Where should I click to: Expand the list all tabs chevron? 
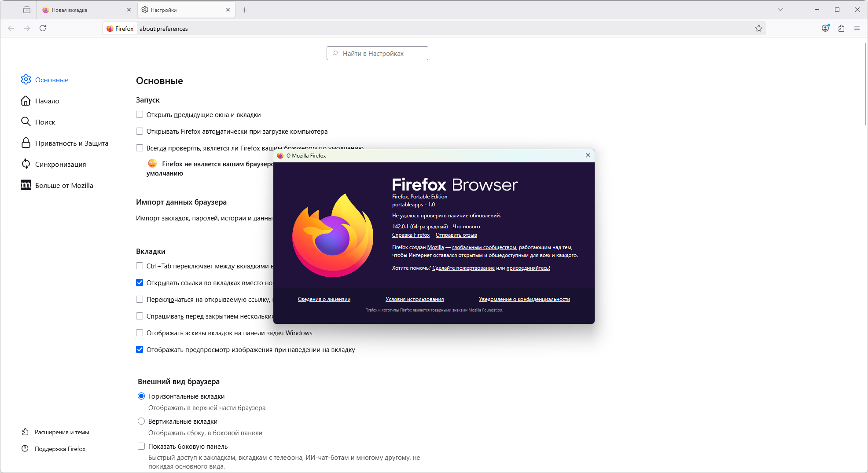(x=780, y=10)
